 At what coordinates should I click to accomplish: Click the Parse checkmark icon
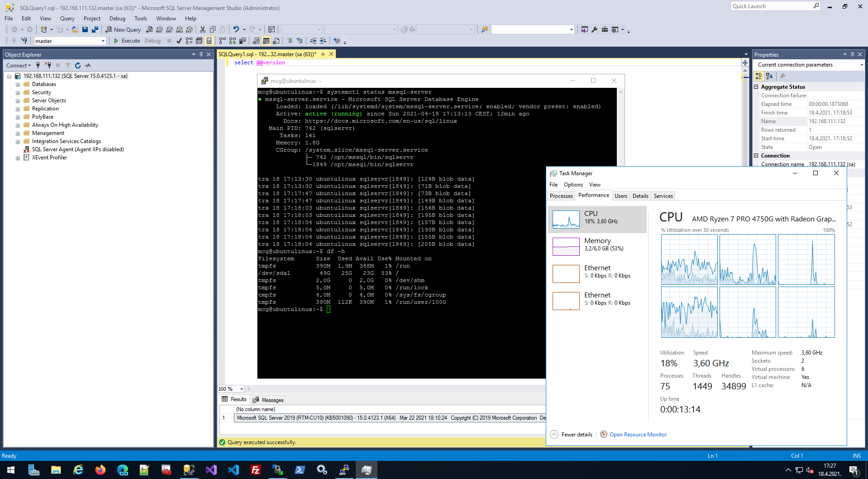click(179, 41)
